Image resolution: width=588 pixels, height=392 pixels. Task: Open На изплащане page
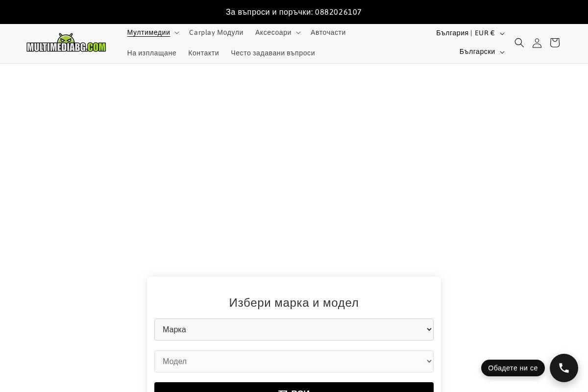pos(151,53)
